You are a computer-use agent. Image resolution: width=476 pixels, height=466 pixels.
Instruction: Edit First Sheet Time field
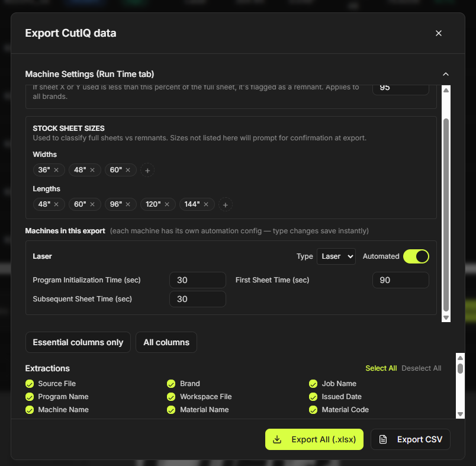pos(400,280)
